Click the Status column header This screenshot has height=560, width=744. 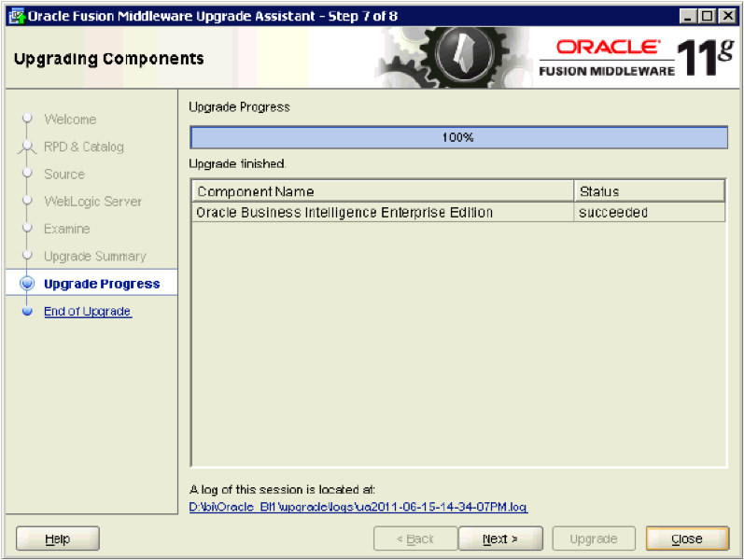[649, 191]
